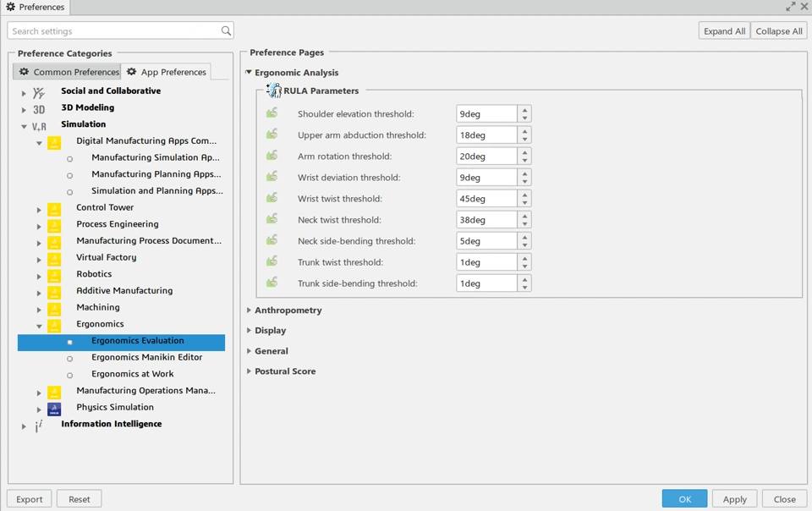Select Ergonomics at Work radio item

tap(70, 375)
